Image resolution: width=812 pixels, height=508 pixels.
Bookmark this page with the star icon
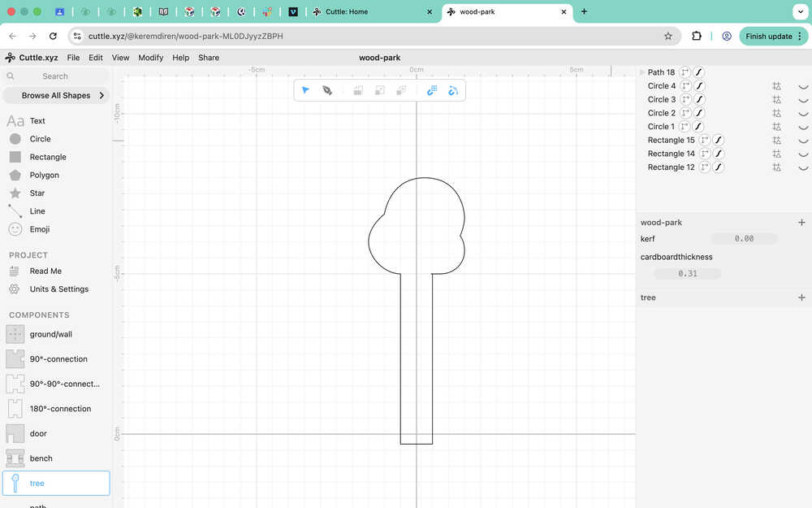coord(668,36)
